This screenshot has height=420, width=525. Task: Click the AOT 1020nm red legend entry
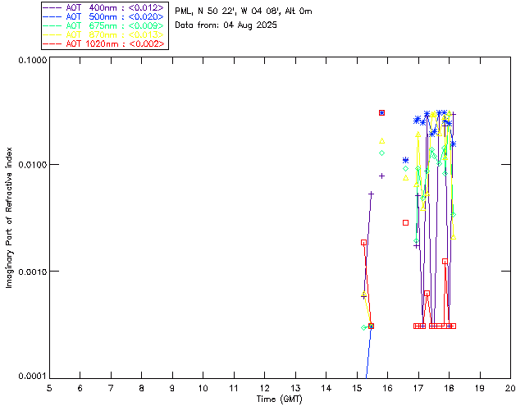[x=103, y=43]
